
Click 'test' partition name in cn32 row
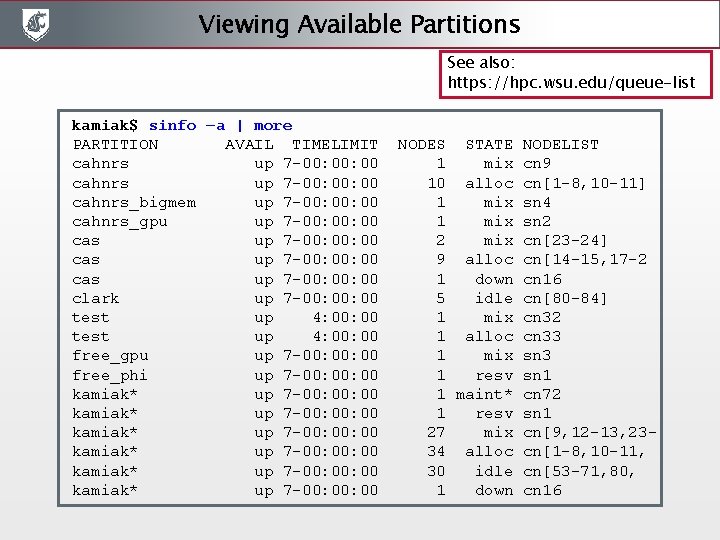91,318
